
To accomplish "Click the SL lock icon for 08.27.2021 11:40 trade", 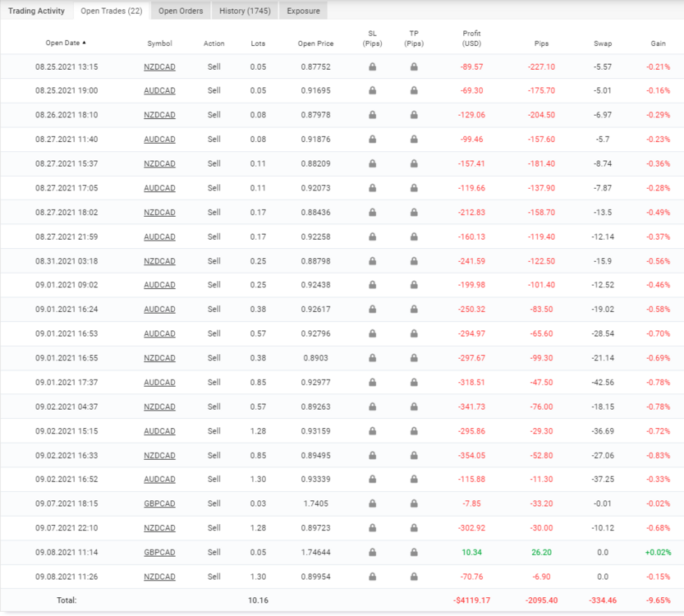I will point(372,140).
